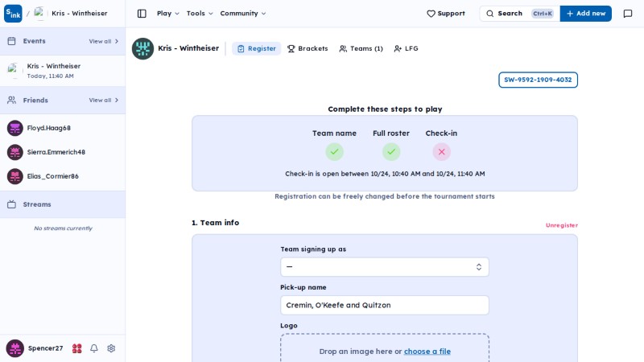Click Floyd.Haag68 avatar
This screenshot has height=362, width=644.
[14, 128]
